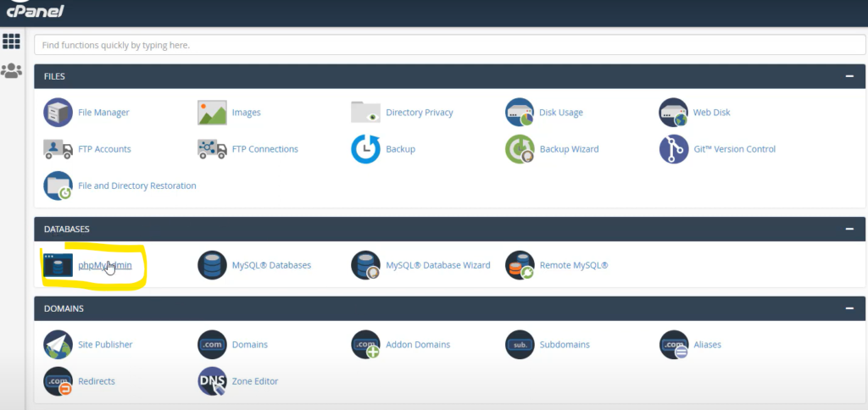
Task: Click the phpMyAdmin icon
Action: (58, 266)
